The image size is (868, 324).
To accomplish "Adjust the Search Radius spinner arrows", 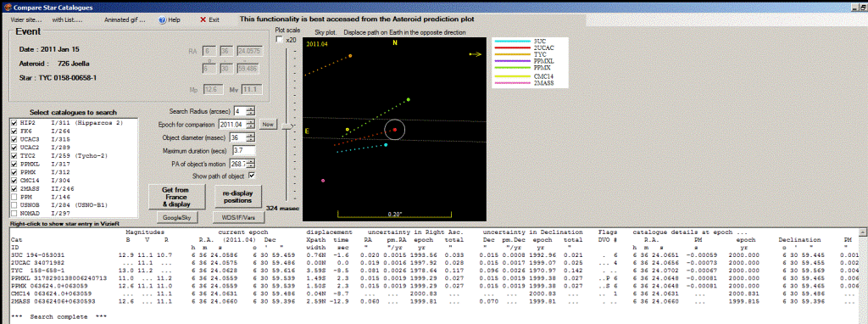I will 251,111.
